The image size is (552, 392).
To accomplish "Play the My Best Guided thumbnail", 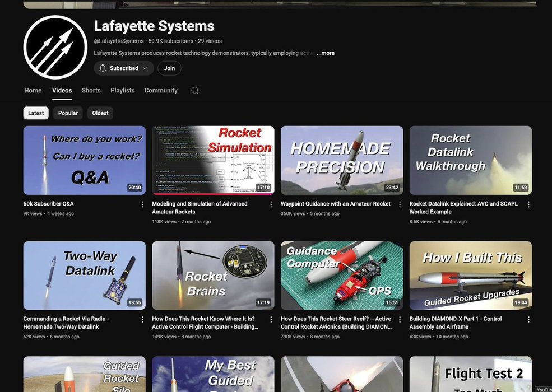I will pos(214,374).
